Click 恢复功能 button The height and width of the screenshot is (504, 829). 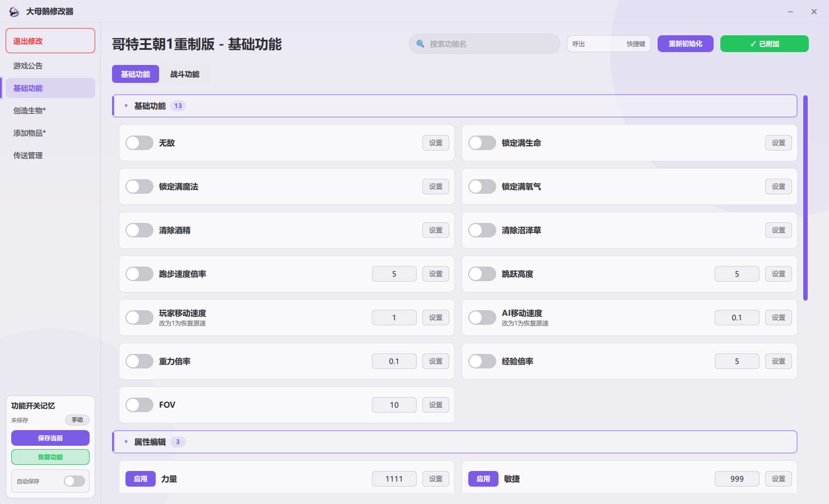[x=50, y=457]
